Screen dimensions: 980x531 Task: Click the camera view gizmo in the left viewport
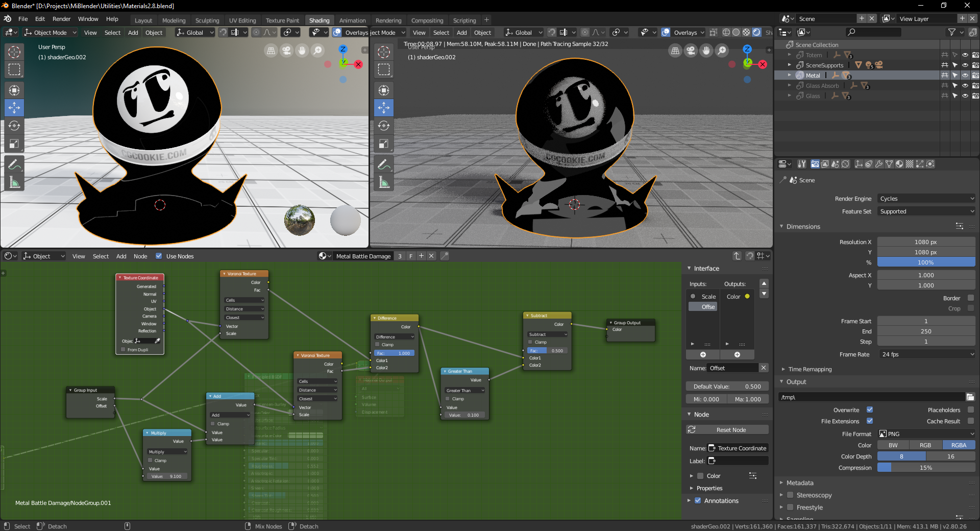tap(286, 51)
